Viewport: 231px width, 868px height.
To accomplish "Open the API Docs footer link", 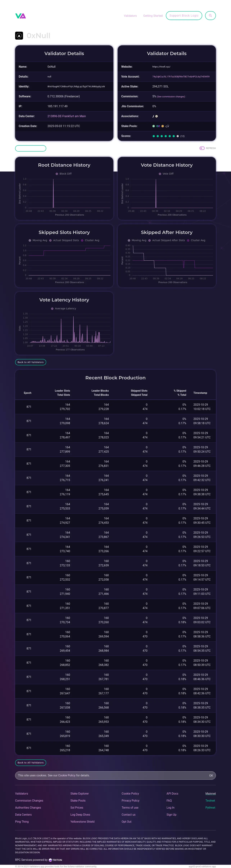I will tap(172, 793).
